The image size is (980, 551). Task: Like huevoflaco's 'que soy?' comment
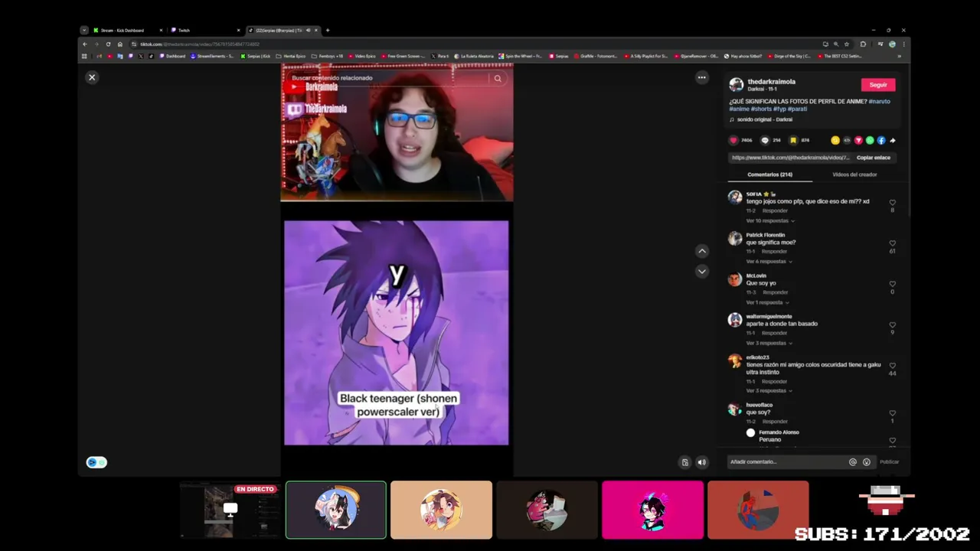tap(892, 413)
